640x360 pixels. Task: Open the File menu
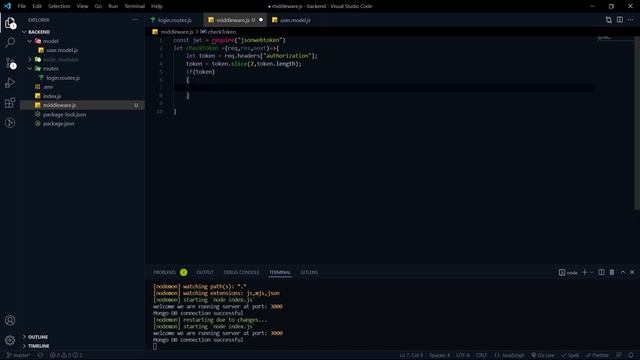22,6
